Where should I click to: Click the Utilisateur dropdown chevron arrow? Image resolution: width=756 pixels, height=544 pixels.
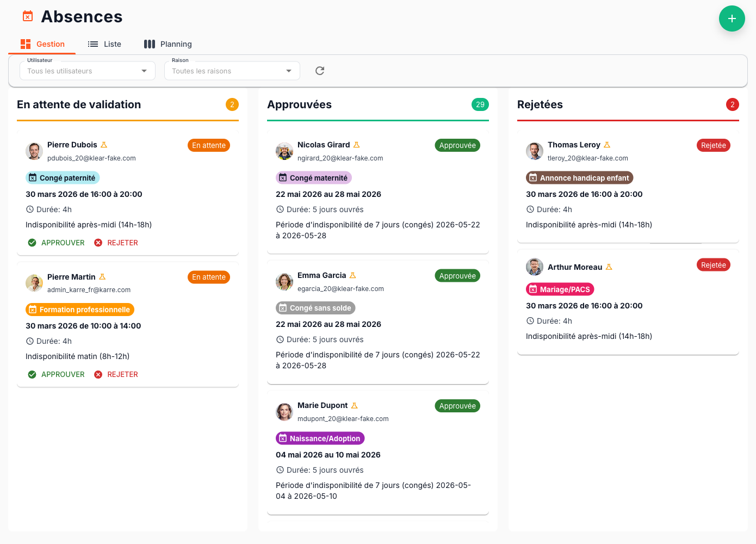[144, 71]
